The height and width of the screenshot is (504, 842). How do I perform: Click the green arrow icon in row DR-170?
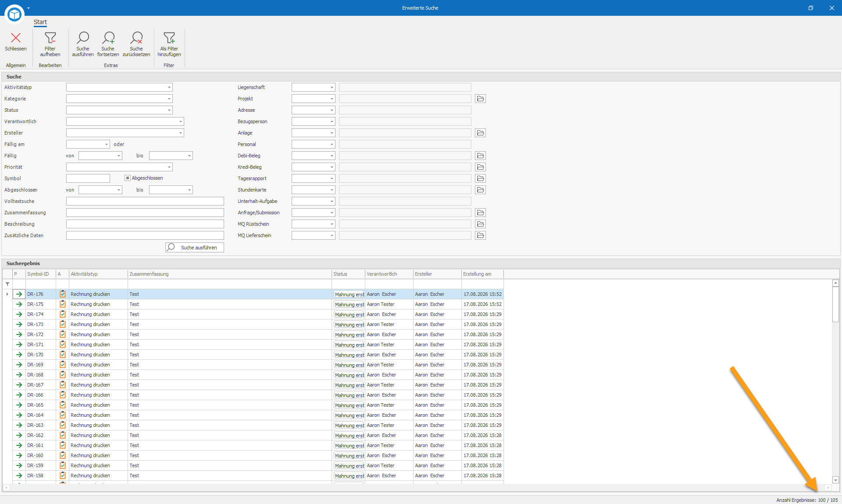pos(19,355)
